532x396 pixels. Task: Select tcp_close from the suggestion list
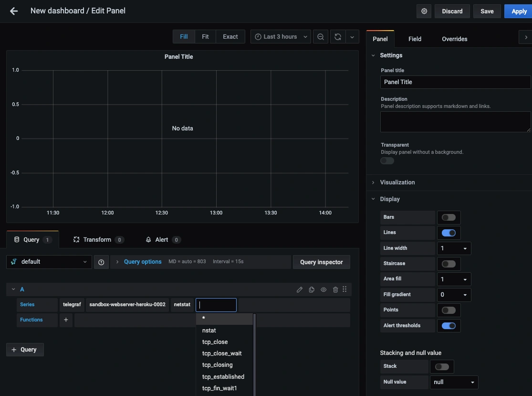click(x=224, y=342)
